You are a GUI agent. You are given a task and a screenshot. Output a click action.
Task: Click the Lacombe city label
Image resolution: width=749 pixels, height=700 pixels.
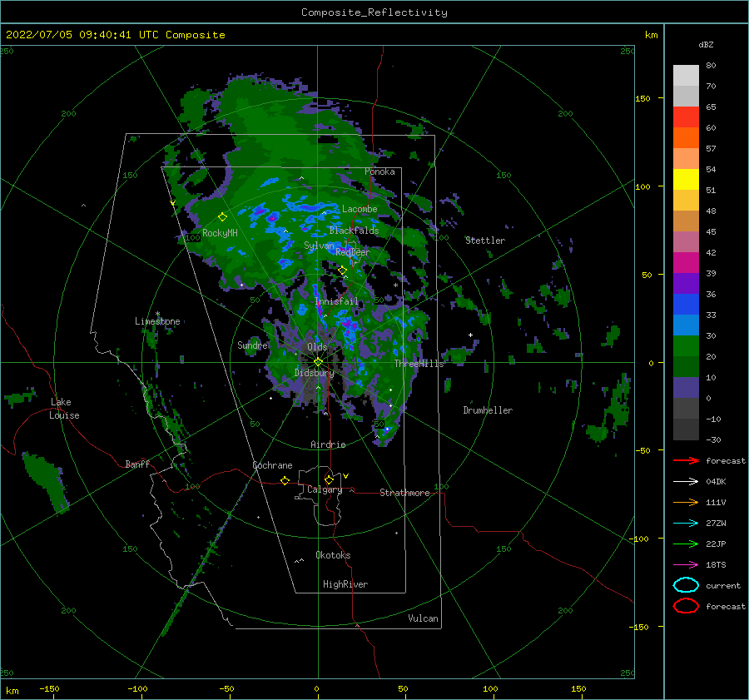[360, 209]
